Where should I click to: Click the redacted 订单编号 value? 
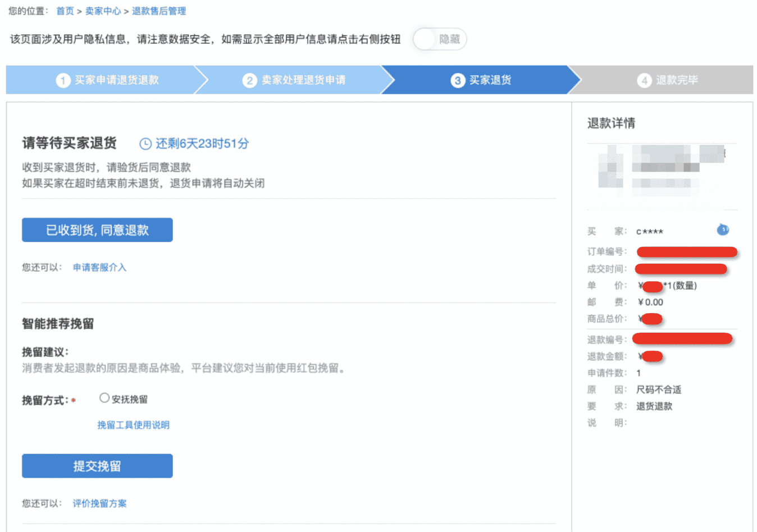[x=686, y=252]
